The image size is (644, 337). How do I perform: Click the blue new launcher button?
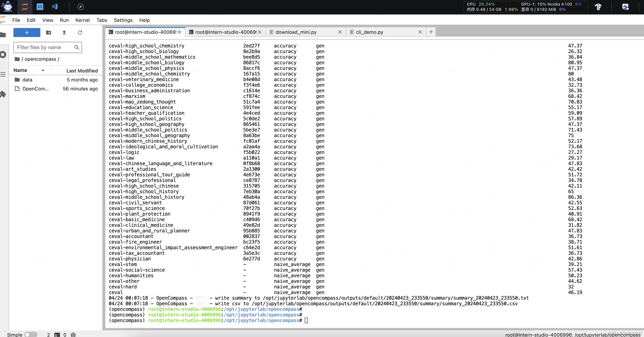click(27, 33)
